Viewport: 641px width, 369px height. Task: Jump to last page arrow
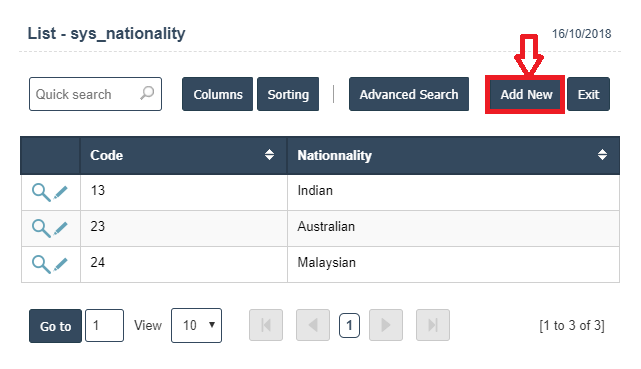(x=433, y=325)
